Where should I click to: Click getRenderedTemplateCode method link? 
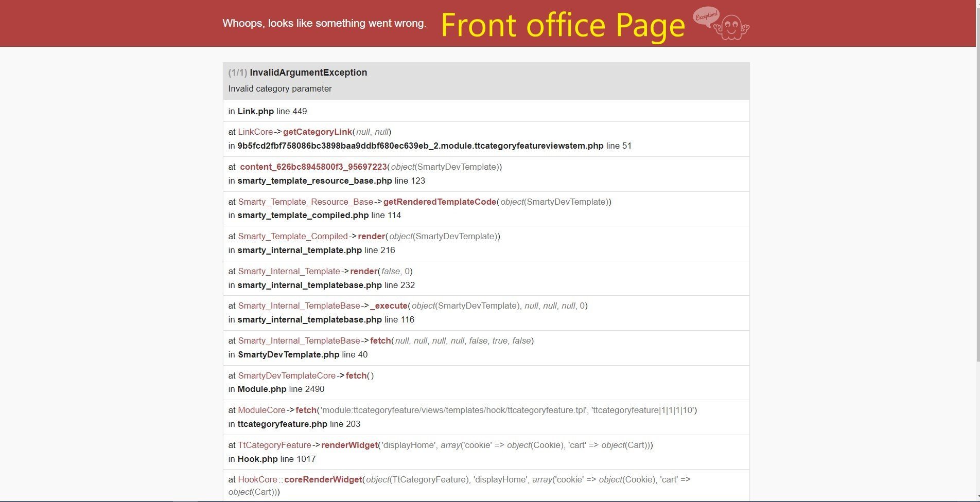point(440,202)
